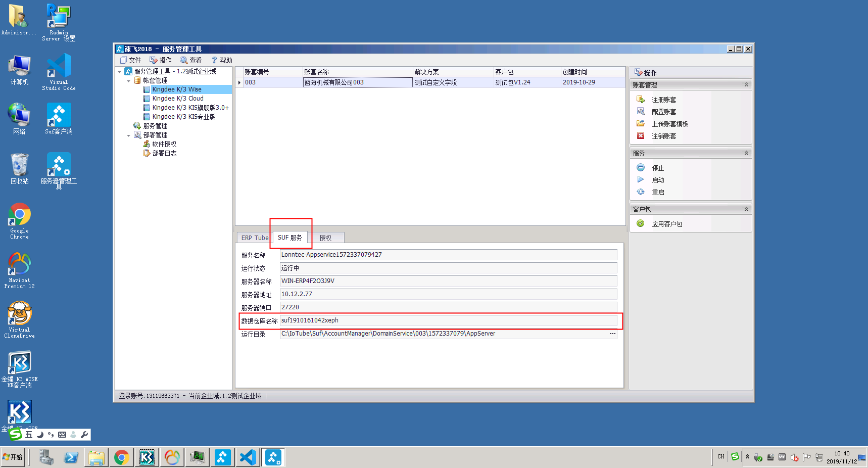The width and height of the screenshot is (868, 468).
Task: Open the 服务器管理工具 desktop icon
Action: click(59, 171)
